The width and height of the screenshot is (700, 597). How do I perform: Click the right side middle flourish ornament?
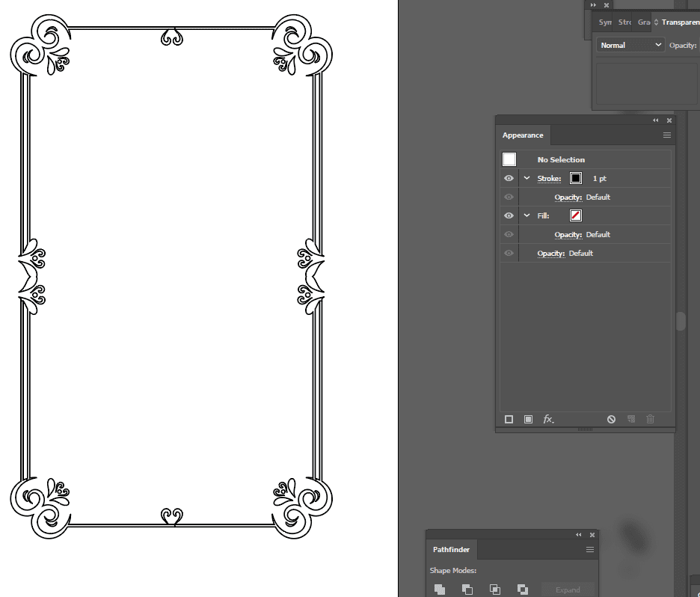310,276
